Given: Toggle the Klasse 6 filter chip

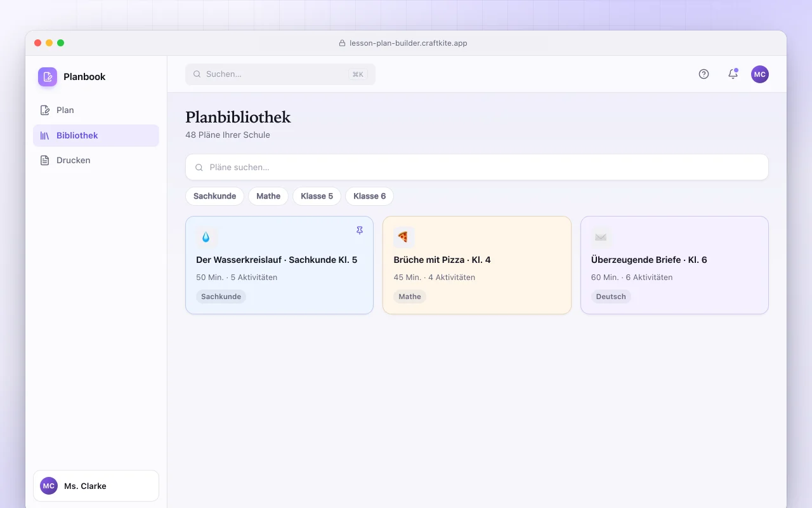Looking at the screenshot, I should (x=369, y=196).
